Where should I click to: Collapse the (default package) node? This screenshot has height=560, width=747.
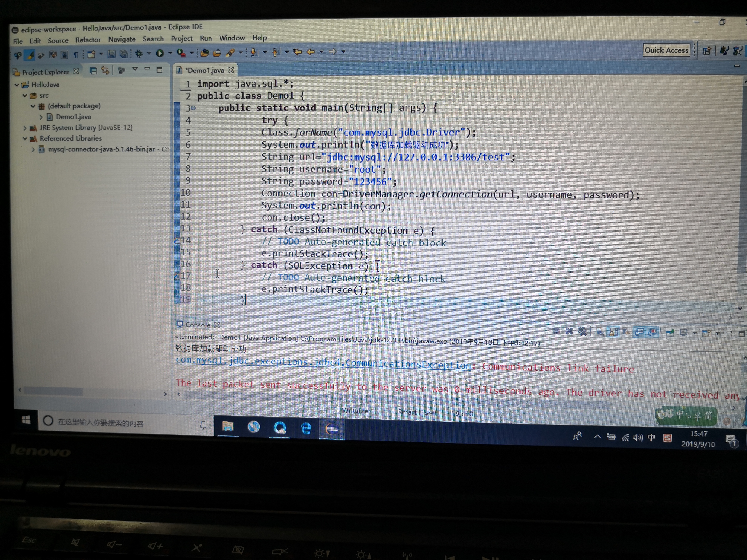[33, 106]
